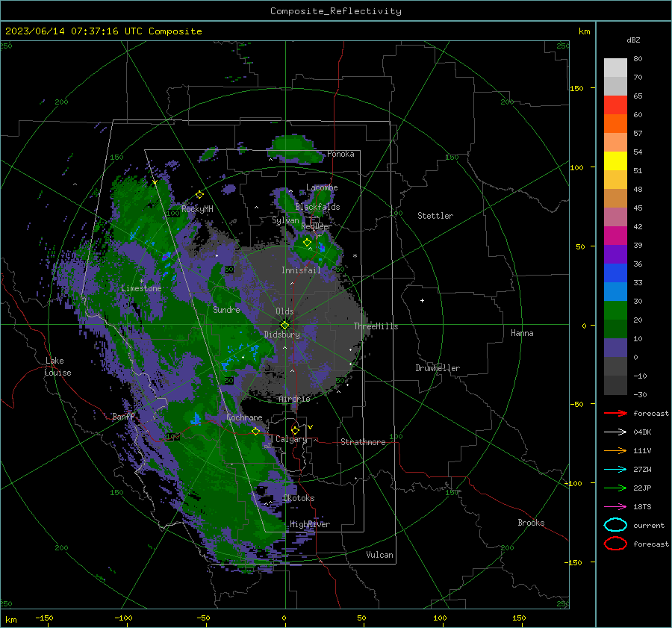Click the Limestone label

[x=141, y=288]
